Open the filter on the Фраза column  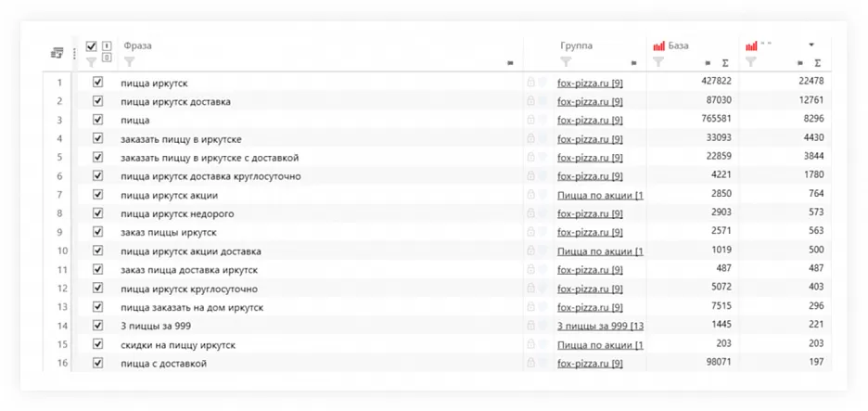coord(129,62)
